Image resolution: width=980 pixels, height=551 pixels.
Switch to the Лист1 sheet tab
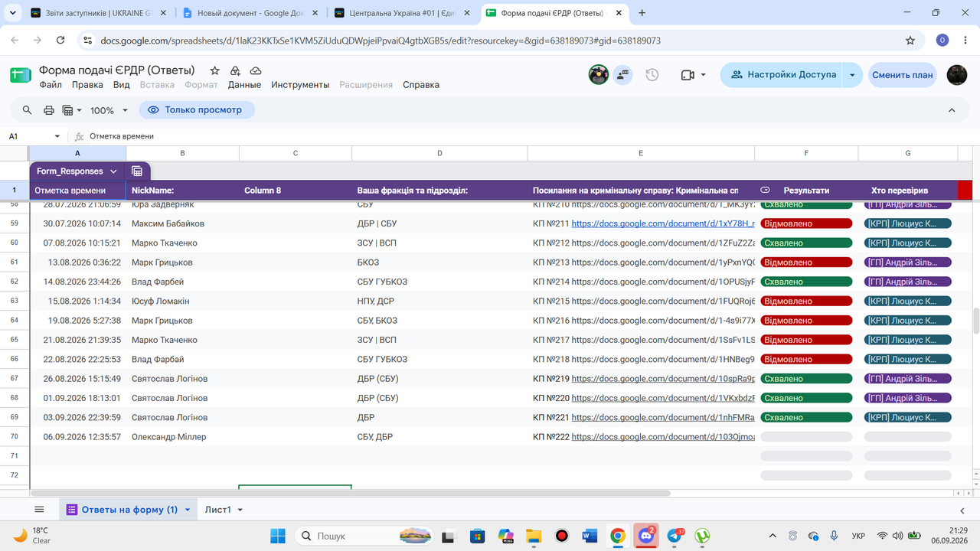(x=218, y=510)
